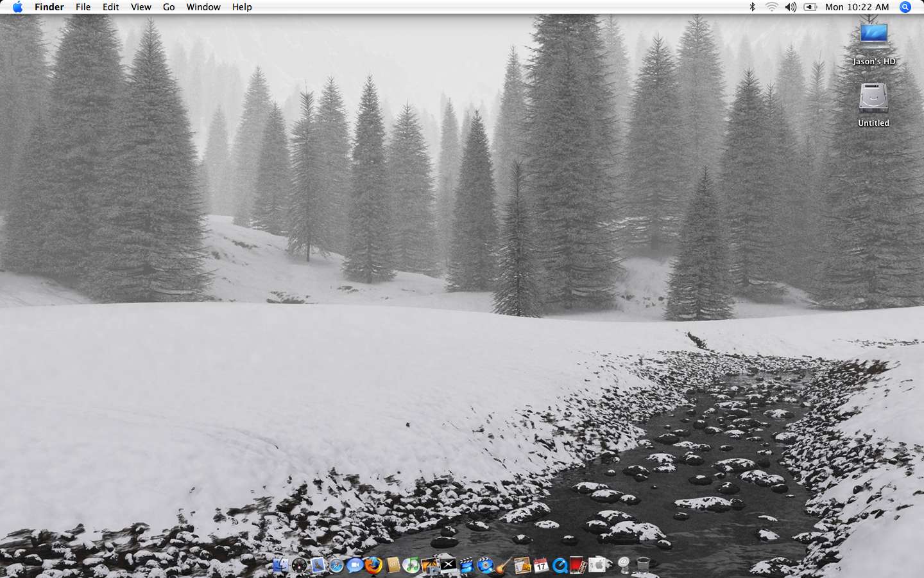Click the @ web link spring in Dock
The height and width of the screenshot is (578, 924).
[x=623, y=565]
